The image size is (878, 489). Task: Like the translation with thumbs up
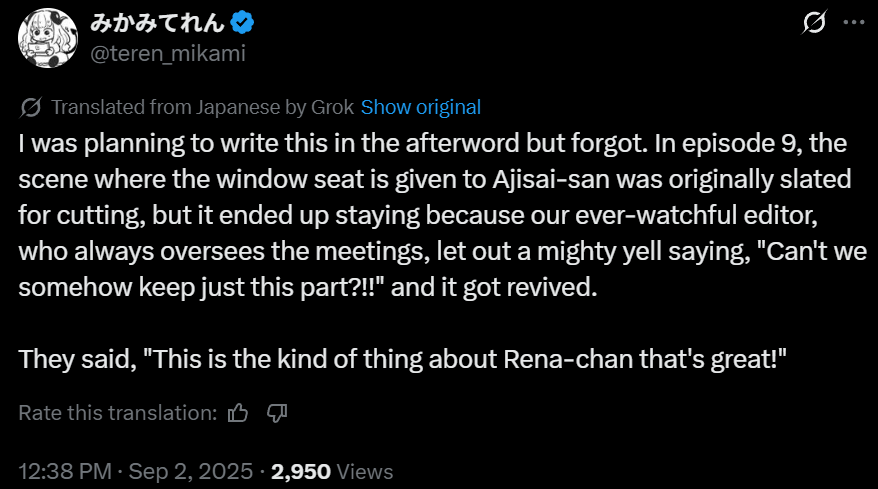coord(238,412)
